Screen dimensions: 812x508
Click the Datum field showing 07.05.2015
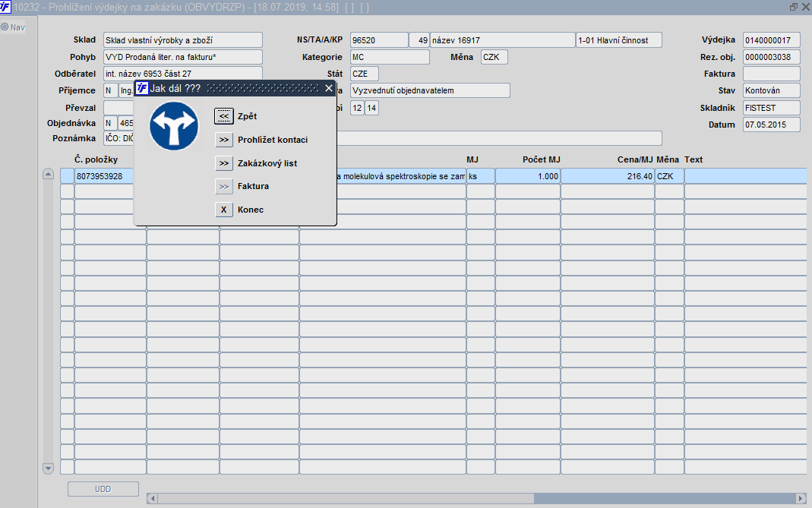click(771, 125)
